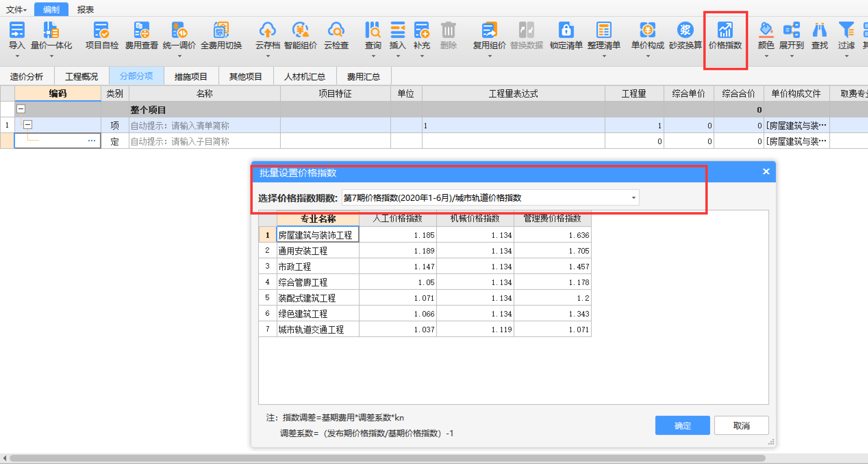868x464 pixels.
Task: Select 通用安装工程 row
Action: point(425,251)
